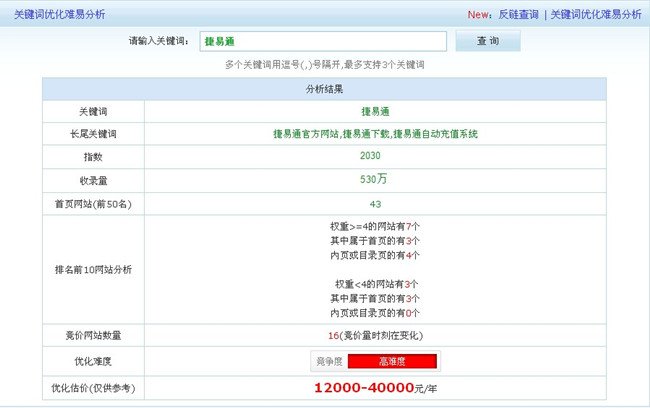Open the top-right 关键词优化难易分析 link
The width and height of the screenshot is (650, 408).
[x=596, y=14]
